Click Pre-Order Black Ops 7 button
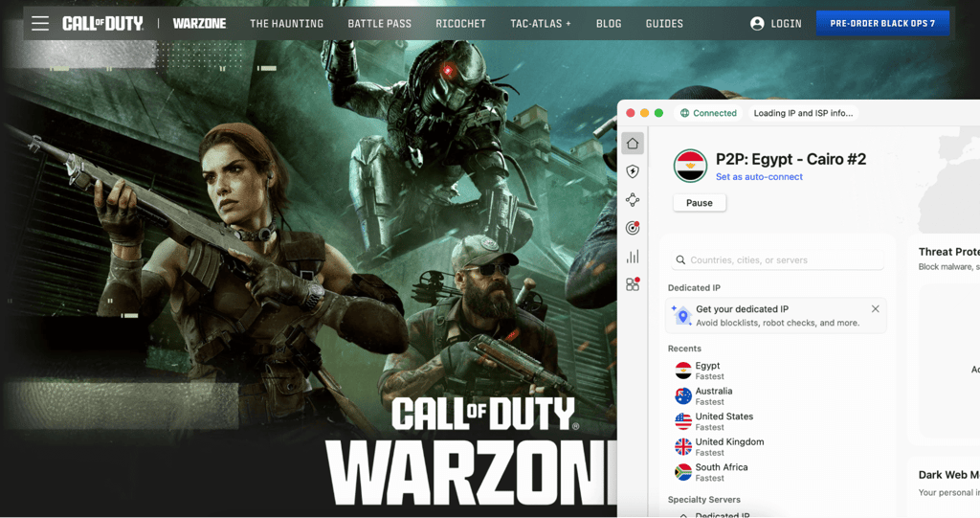The image size is (980, 518). coord(882,23)
